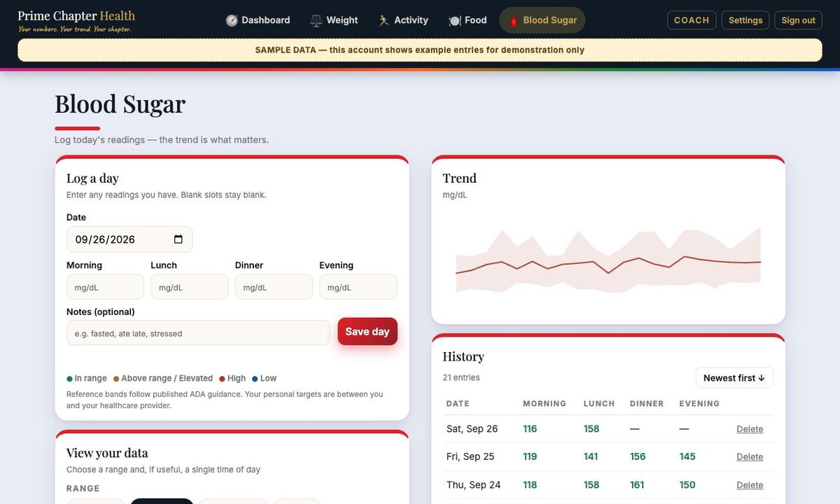The image size is (840, 504).
Task: Click the Prime Chapter Health logo
Action: coord(76,20)
